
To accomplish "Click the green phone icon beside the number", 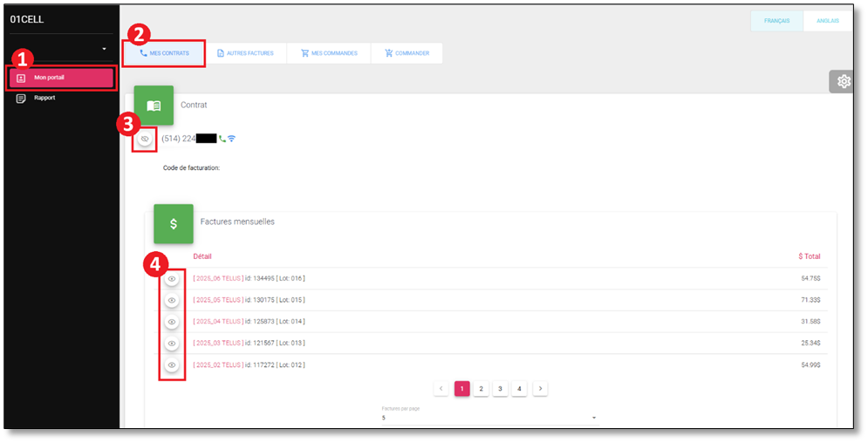I will pos(222,139).
